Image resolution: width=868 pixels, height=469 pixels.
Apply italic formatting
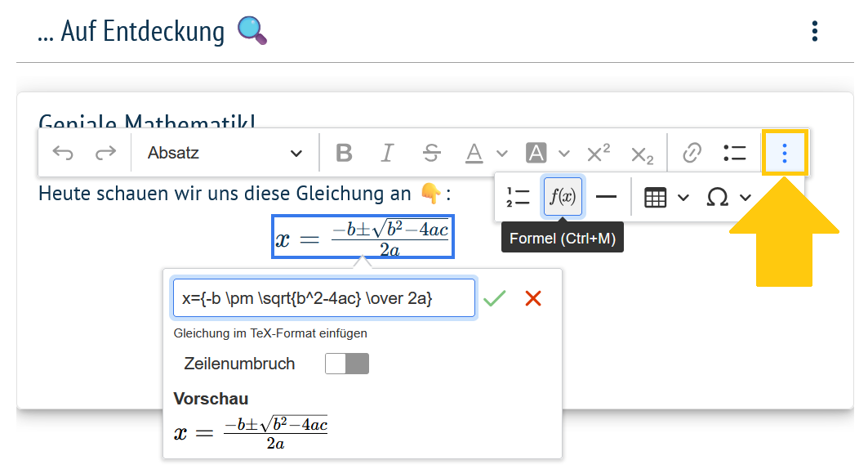tap(387, 153)
